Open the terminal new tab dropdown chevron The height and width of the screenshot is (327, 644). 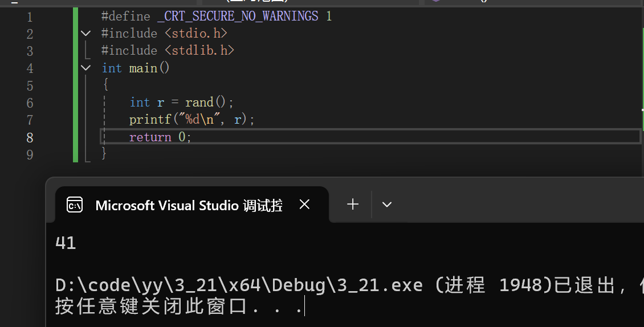tap(387, 205)
